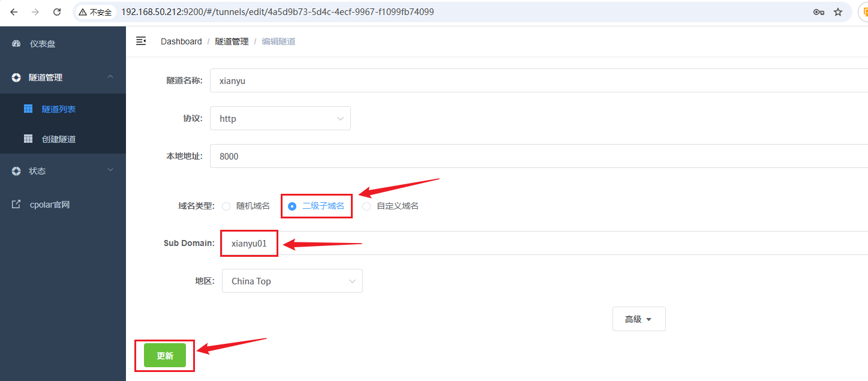Viewport: 868px width, 381px height.
Task: Click the 隧道列表 table icon
Action: pyautogui.click(x=28, y=109)
